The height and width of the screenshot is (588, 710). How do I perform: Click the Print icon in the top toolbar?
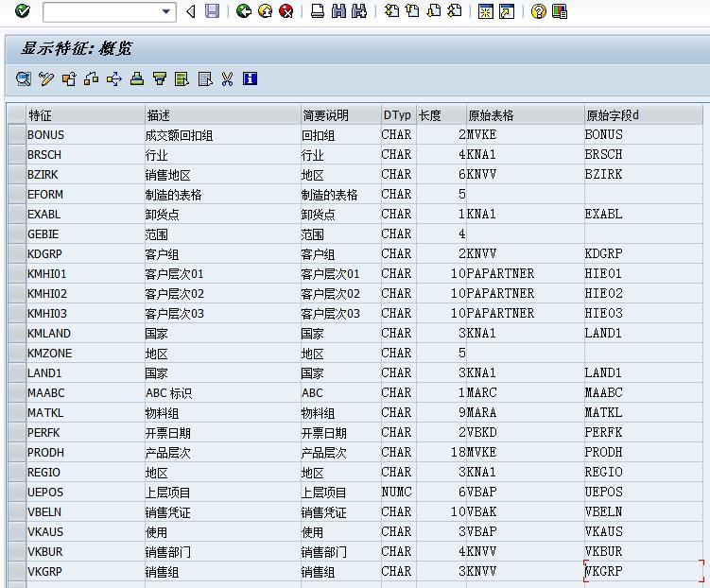[x=318, y=10]
